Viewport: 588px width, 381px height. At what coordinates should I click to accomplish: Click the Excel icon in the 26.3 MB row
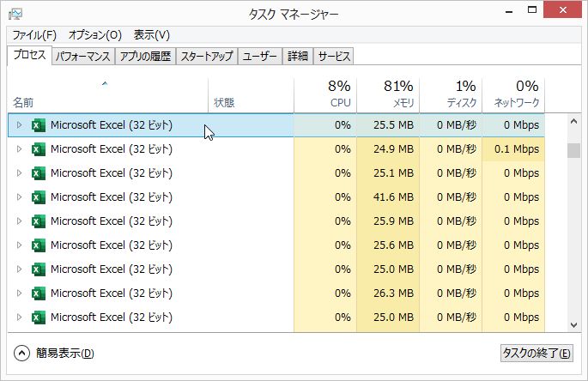pyautogui.click(x=39, y=293)
